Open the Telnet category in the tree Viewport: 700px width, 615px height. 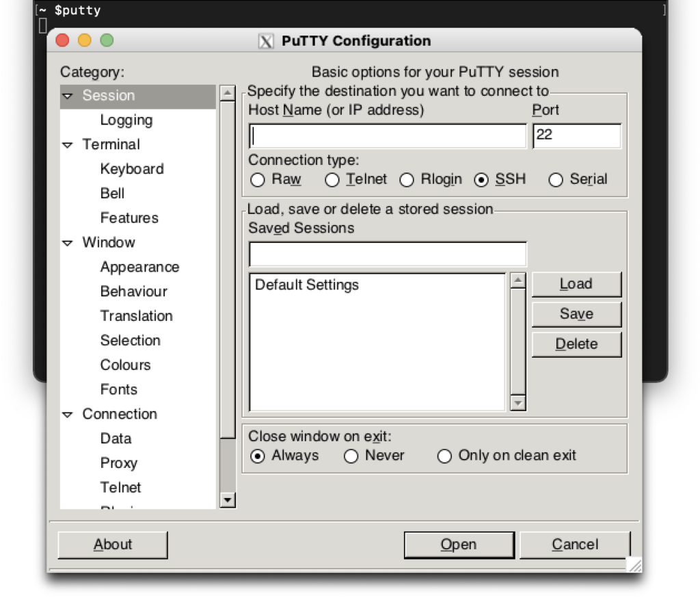coord(120,487)
